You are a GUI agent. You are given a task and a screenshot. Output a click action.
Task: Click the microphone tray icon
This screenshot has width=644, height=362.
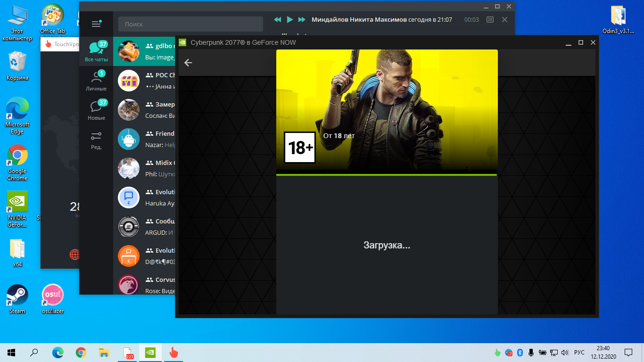tap(531, 353)
